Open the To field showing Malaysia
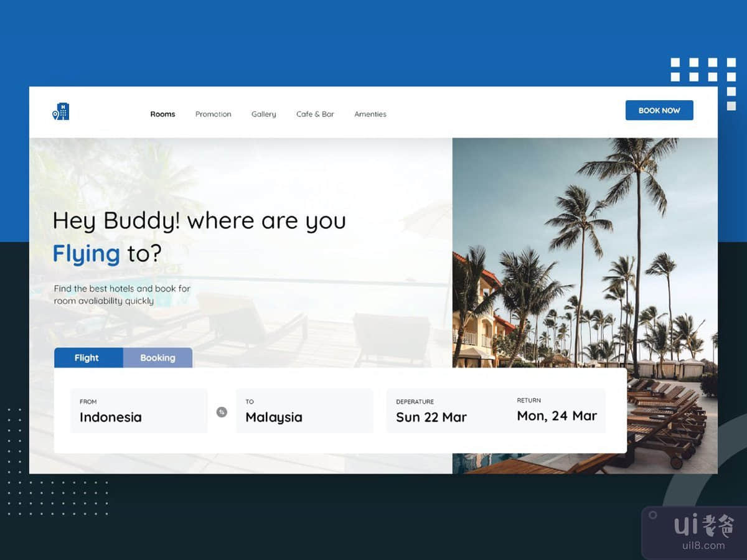 click(x=304, y=411)
